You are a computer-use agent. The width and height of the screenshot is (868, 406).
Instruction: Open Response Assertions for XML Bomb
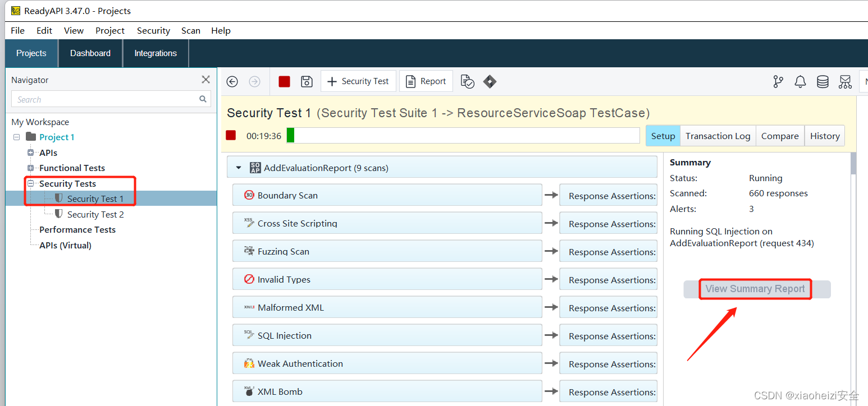pyautogui.click(x=608, y=392)
